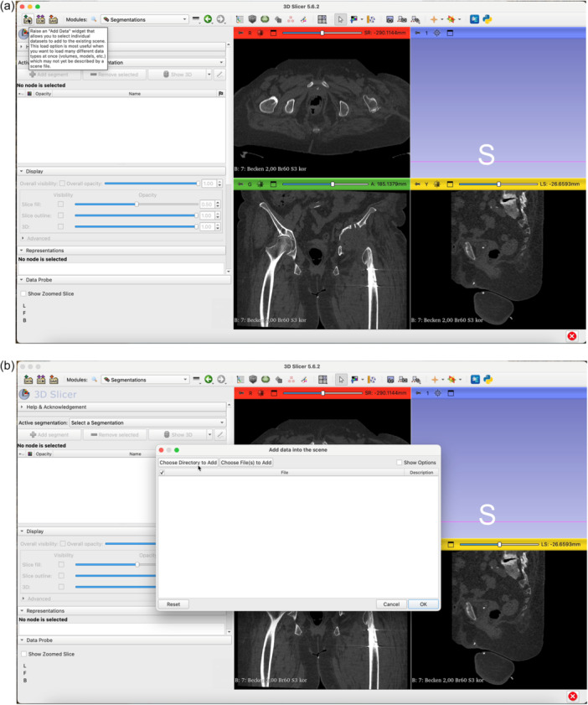The height and width of the screenshot is (705, 588).
Task: Click the red error icon in screenshot (a)
Action: [571, 336]
